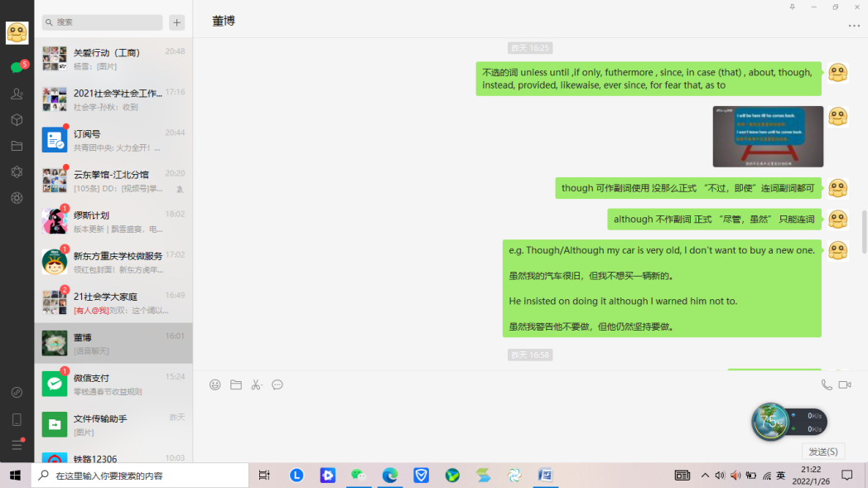Expand the hidden system tray icons chevron
The image size is (868, 488).
coord(705,476)
